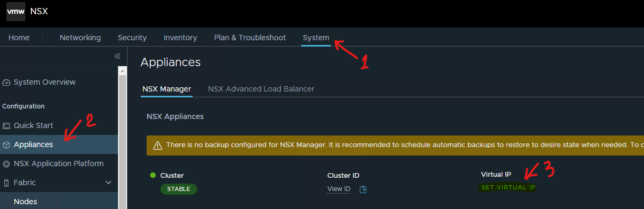Open Plan & Troubleshoot tab
This screenshot has width=644, height=209.
(x=250, y=38)
